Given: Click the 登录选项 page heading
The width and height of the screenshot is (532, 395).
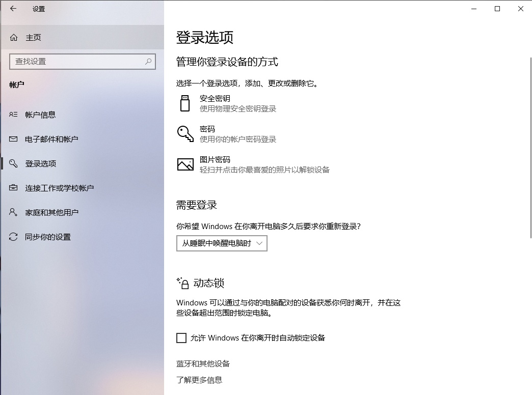Looking at the screenshot, I should pos(204,37).
